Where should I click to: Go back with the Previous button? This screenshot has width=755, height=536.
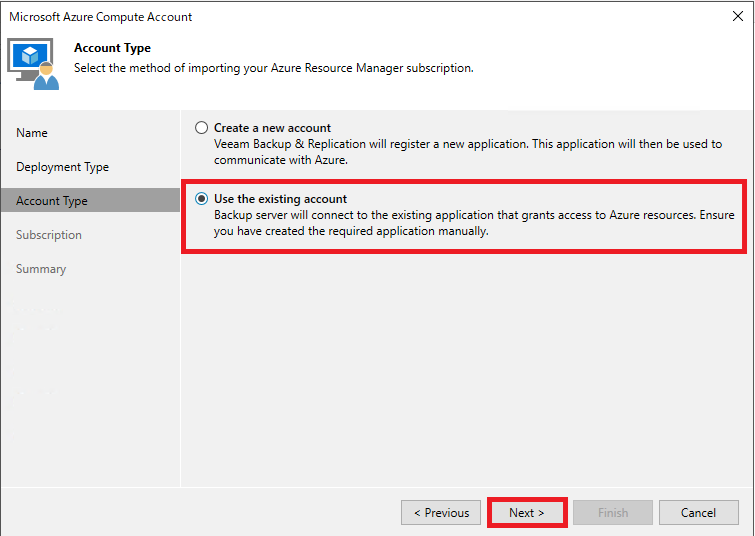[x=441, y=512]
